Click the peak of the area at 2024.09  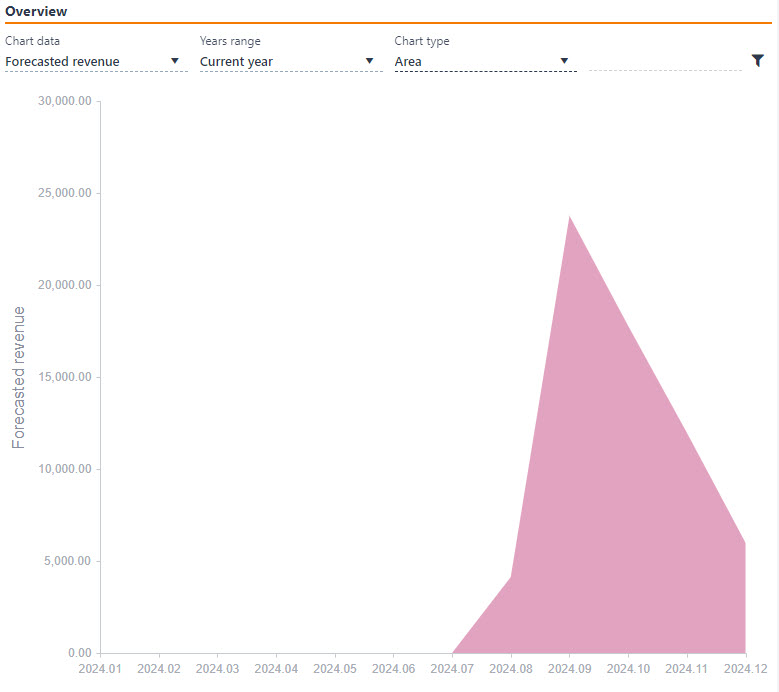570,216
